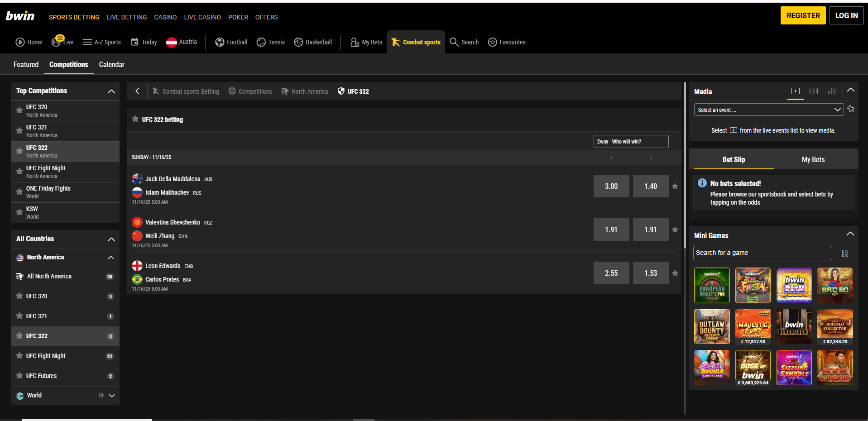Viewport: 868px width, 421px height.
Task: Click the sort A-Z icon in Mini Games
Action: click(x=844, y=254)
